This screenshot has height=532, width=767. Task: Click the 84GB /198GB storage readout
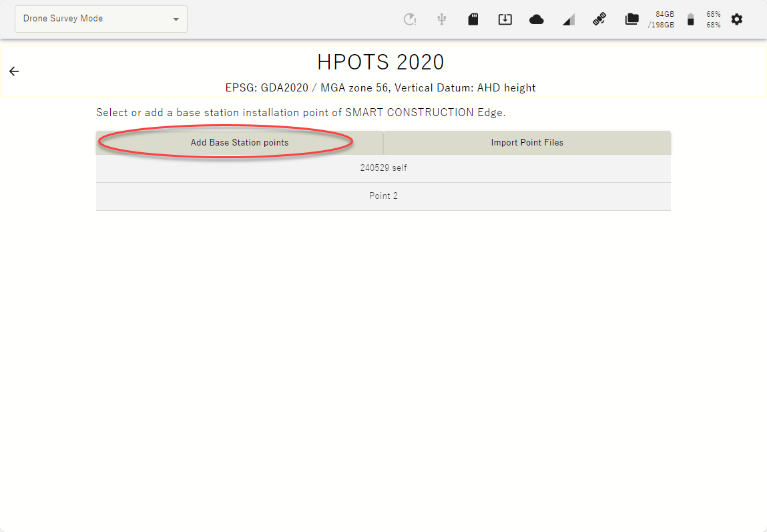pyautogui.click(x=662, y=19)
